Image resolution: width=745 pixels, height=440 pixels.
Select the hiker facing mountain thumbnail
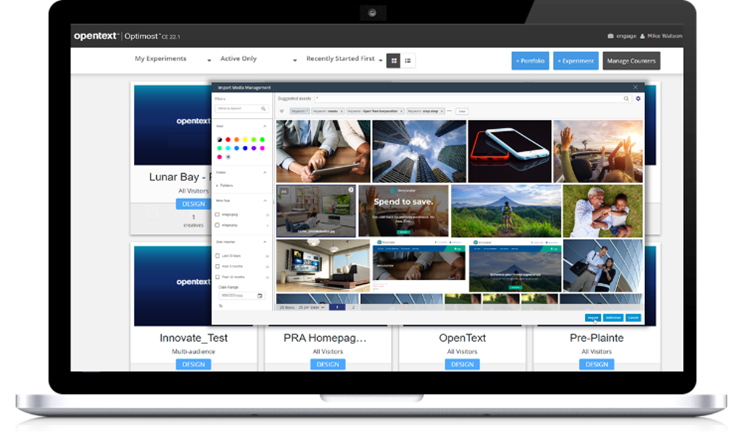[x=506, y=210]
